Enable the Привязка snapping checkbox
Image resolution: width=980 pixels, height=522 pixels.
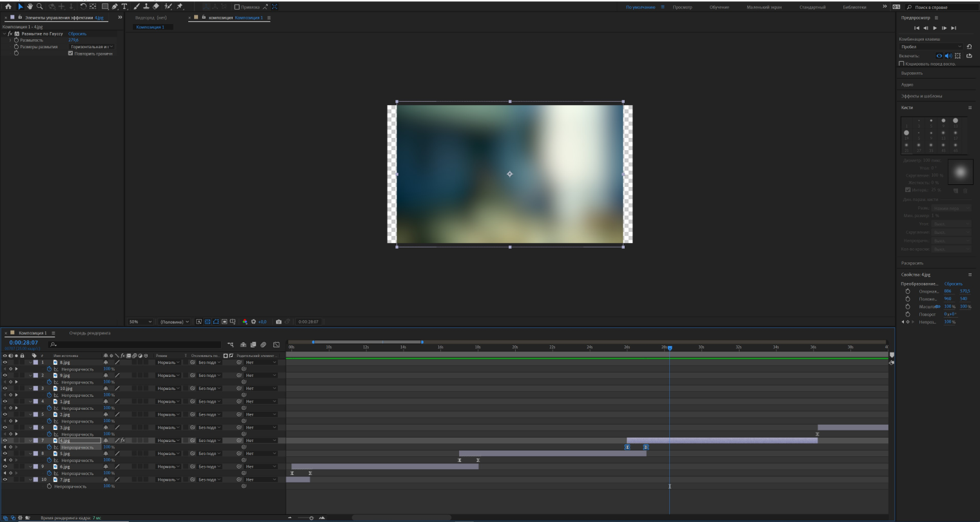click(x=237, y=7)
